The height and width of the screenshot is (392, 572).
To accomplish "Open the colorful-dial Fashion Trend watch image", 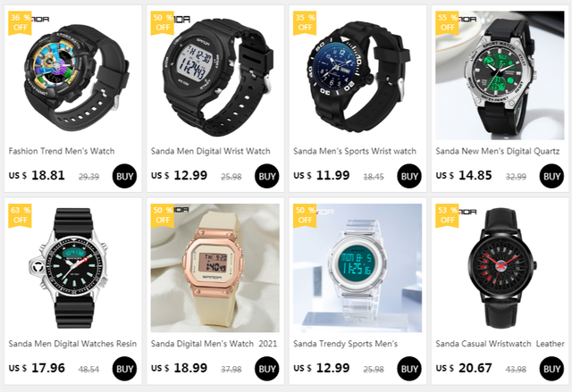I will [x=73, y=75].
